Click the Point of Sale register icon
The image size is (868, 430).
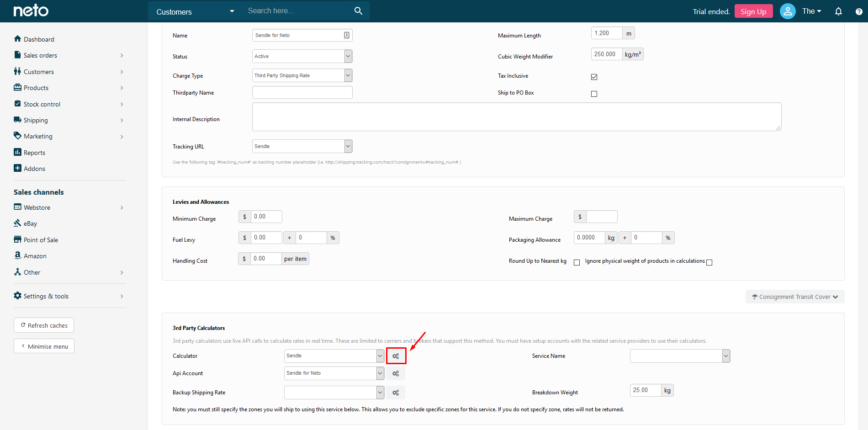[x=17, y=239]
